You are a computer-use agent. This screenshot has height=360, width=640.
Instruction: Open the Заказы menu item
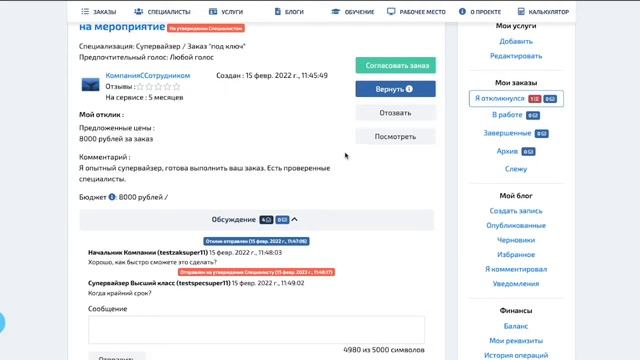pos(98,12)
